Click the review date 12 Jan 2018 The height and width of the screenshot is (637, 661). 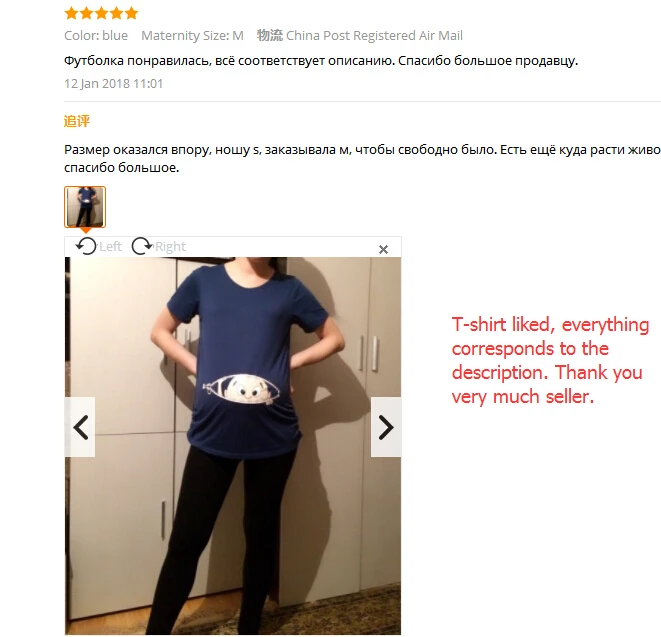click(113, 83)
